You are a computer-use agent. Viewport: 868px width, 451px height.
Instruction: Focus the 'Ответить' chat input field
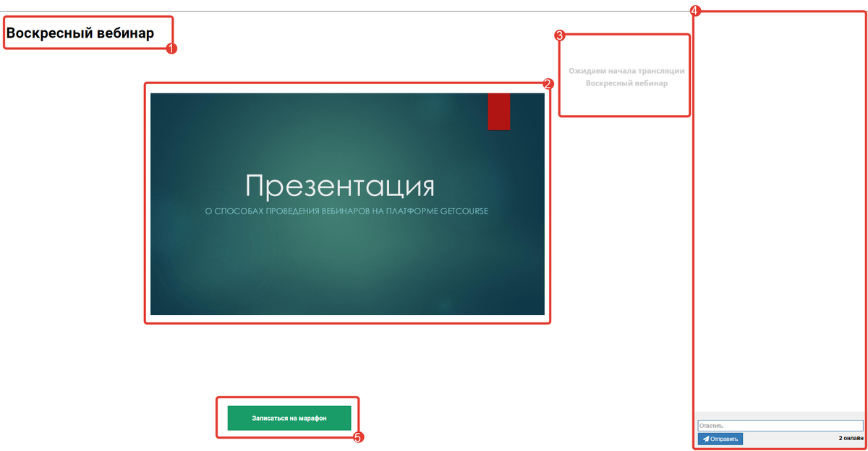(780, 426)
